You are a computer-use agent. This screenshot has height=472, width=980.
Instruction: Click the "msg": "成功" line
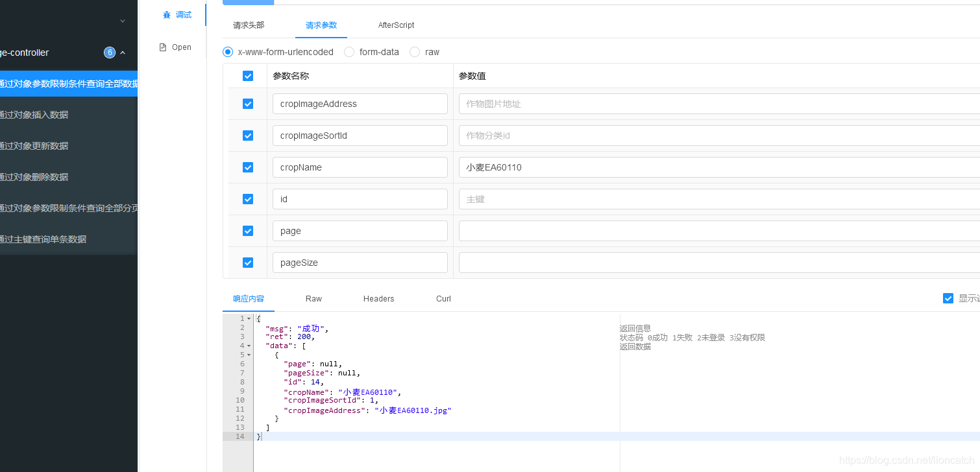297,328
